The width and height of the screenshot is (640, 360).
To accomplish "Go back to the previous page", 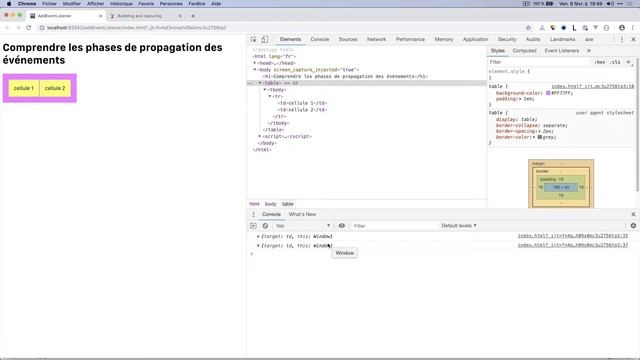I will tap(7, 28).
